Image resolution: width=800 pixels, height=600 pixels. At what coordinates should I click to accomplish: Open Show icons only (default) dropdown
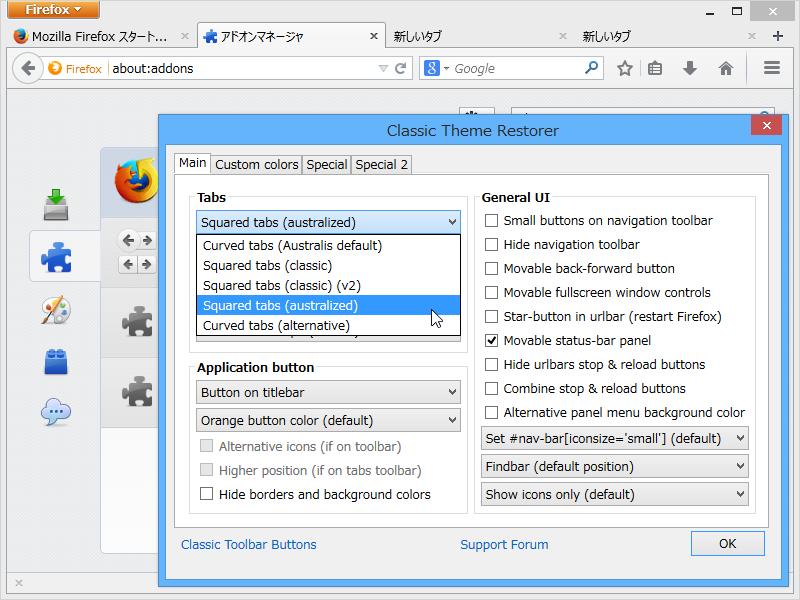[x=614, y=494]
